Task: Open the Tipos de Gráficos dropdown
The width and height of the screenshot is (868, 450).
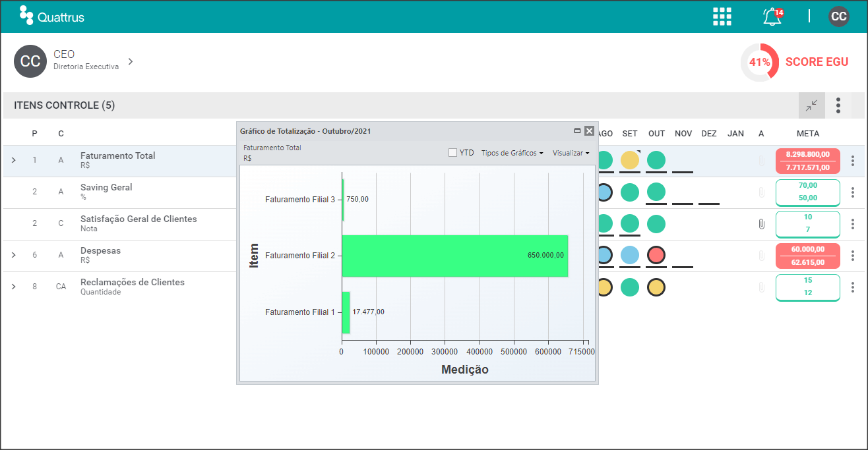Action: (512, 152)
